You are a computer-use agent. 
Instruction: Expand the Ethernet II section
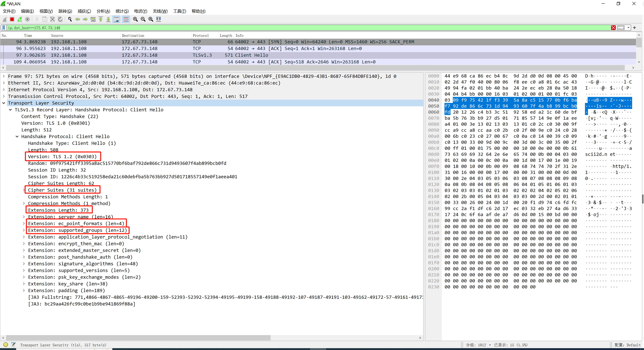pos(4,83)
